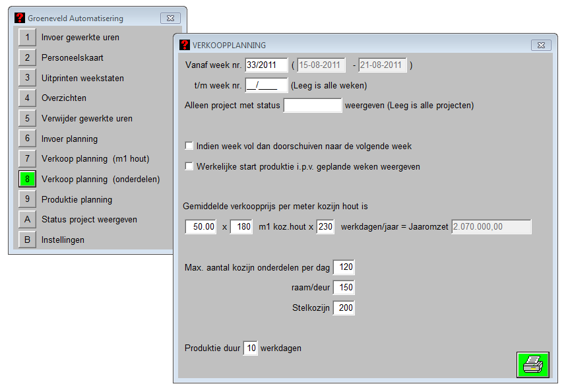Close the VERKOOPPLANNING window
The width and height of the screenshot is (566, 392).
pyautogui.click(x=541, y=46)
